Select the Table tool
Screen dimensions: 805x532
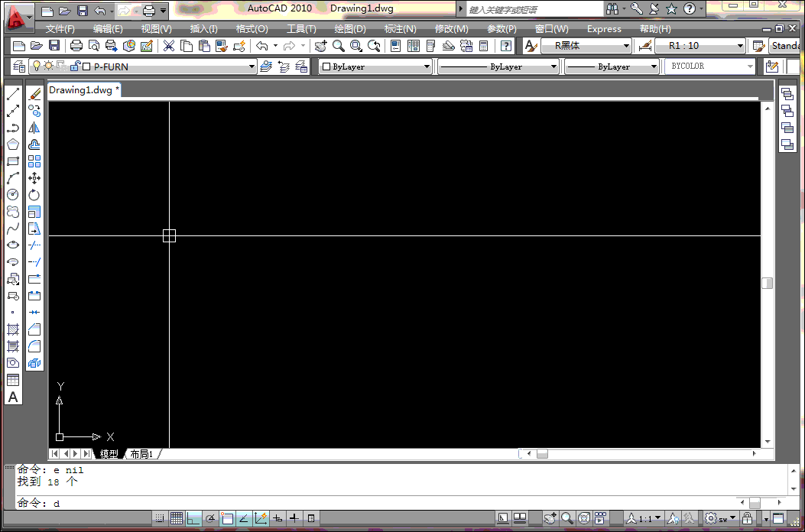[x=13, y=380]
